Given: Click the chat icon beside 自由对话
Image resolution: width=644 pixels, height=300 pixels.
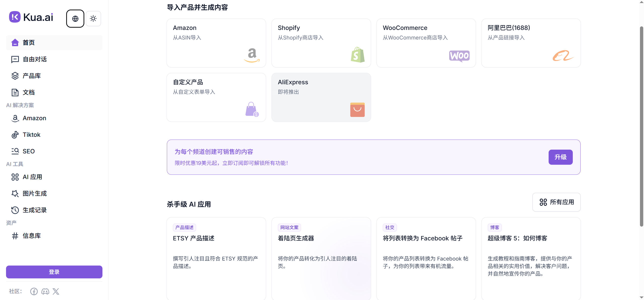Looking at the screenshot, I should [15, 59].
